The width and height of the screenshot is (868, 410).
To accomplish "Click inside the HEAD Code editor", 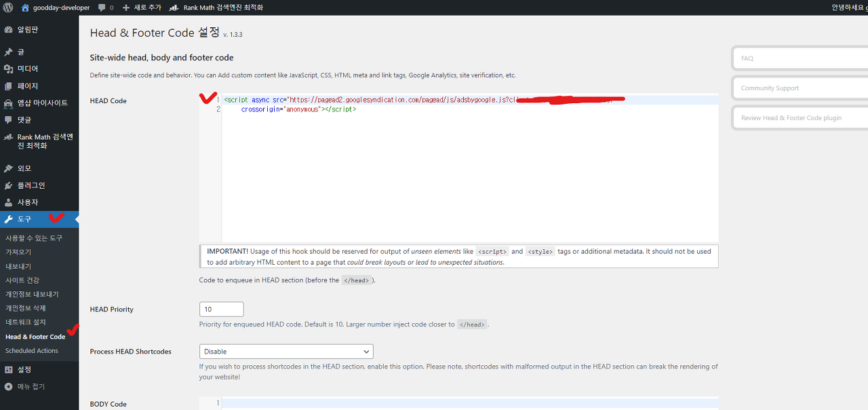I will coord(458,168).
